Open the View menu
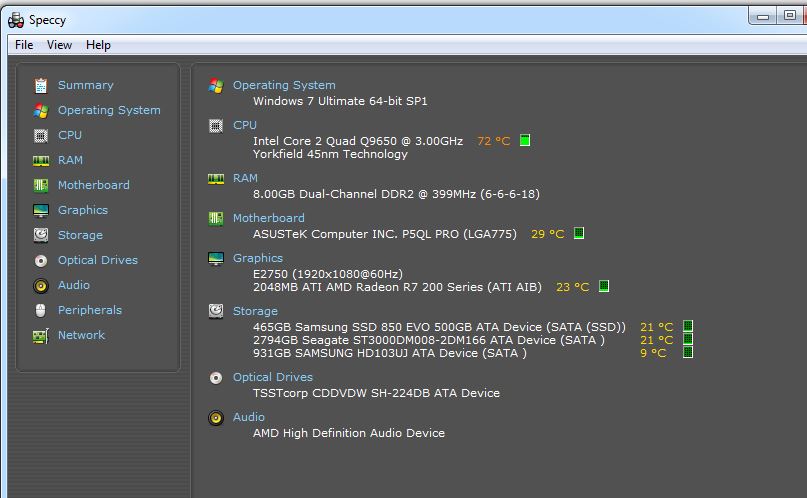The height and width of the screenshot is (498, 807). pos(59,45)
